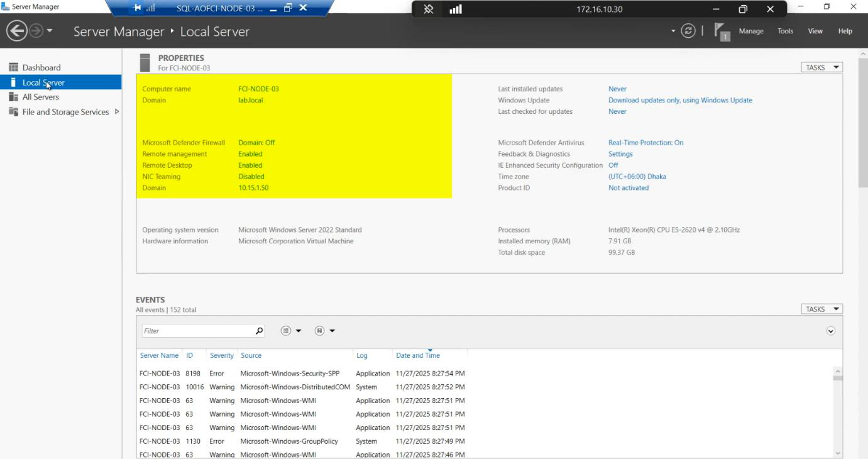
Task: Click the pin icon on 172.16.10.30 connection bar
Action: (x=429, y=9)
